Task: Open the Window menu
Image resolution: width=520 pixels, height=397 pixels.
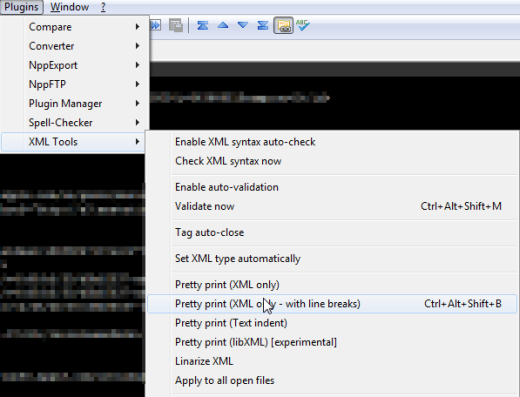Action: (x=70, y=7)
